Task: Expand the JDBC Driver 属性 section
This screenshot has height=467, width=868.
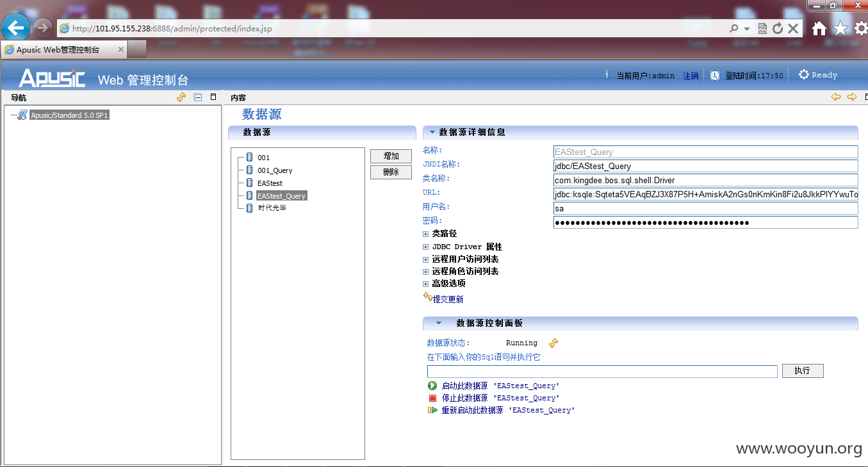Action: pos(425,247)
